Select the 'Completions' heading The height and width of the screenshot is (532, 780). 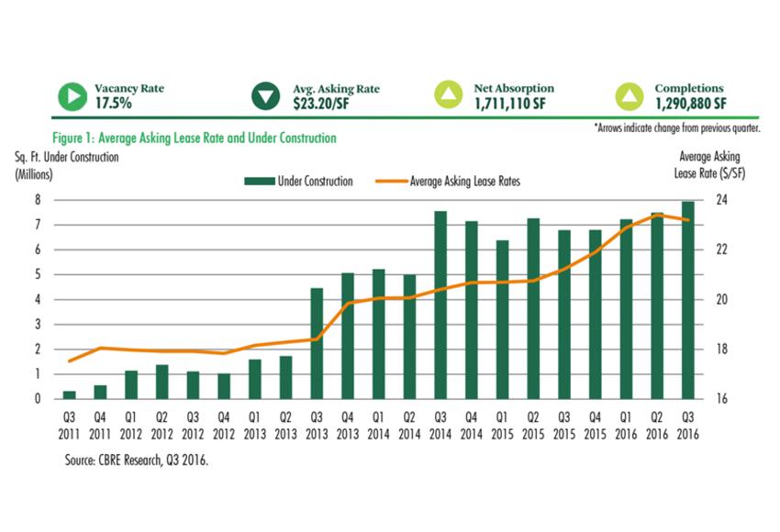click(x=689, y=88)
